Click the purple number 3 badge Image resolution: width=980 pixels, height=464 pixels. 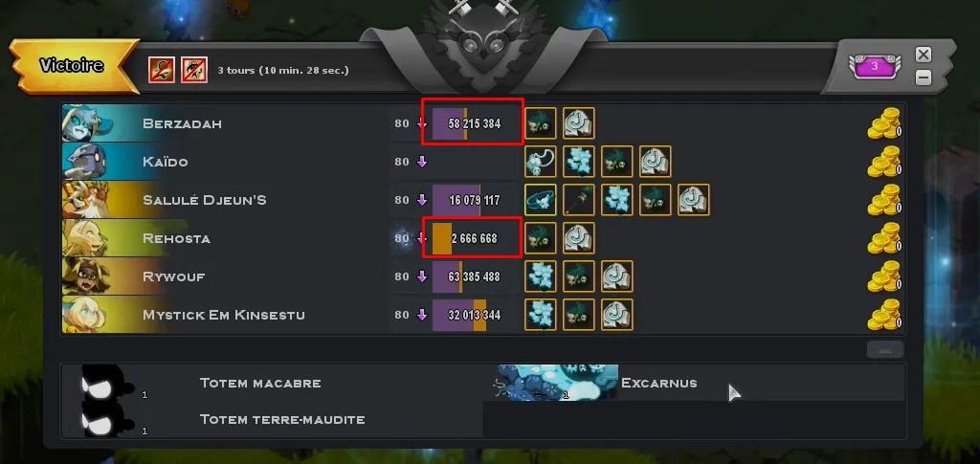click(x=875, y=66)
